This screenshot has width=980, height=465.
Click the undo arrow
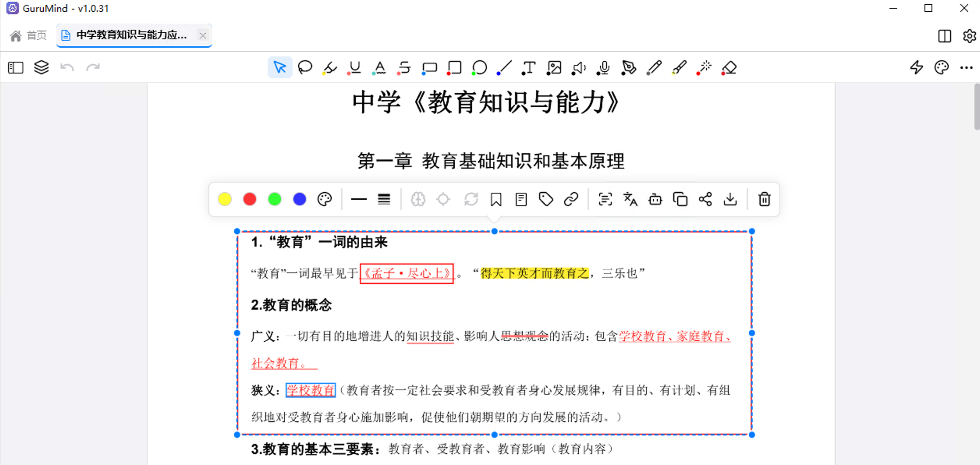click(x=67, y=67)
